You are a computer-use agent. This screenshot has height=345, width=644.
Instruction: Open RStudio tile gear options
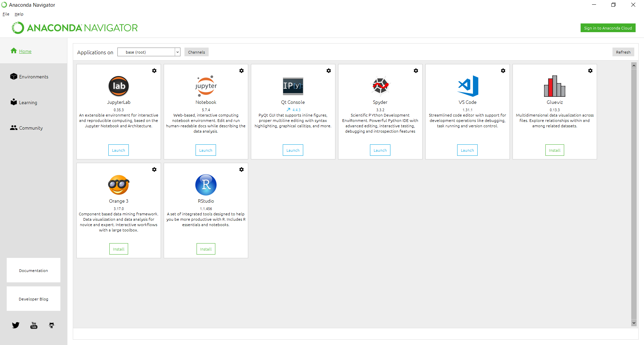241,169
